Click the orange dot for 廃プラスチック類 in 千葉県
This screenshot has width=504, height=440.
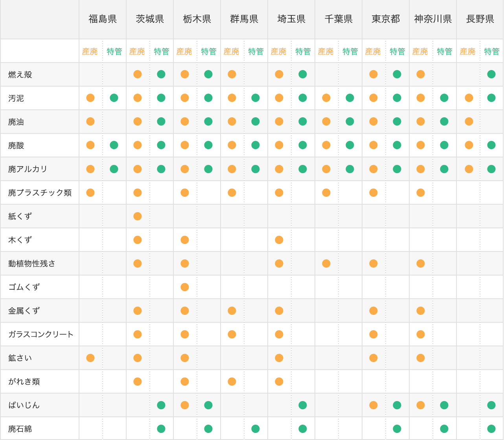(x=326, y=192)
